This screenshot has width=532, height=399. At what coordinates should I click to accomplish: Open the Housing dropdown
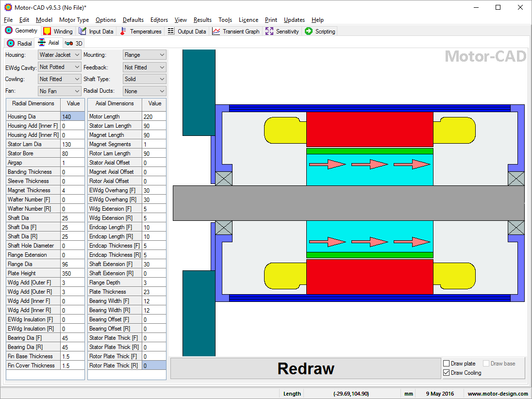[59, 55]
